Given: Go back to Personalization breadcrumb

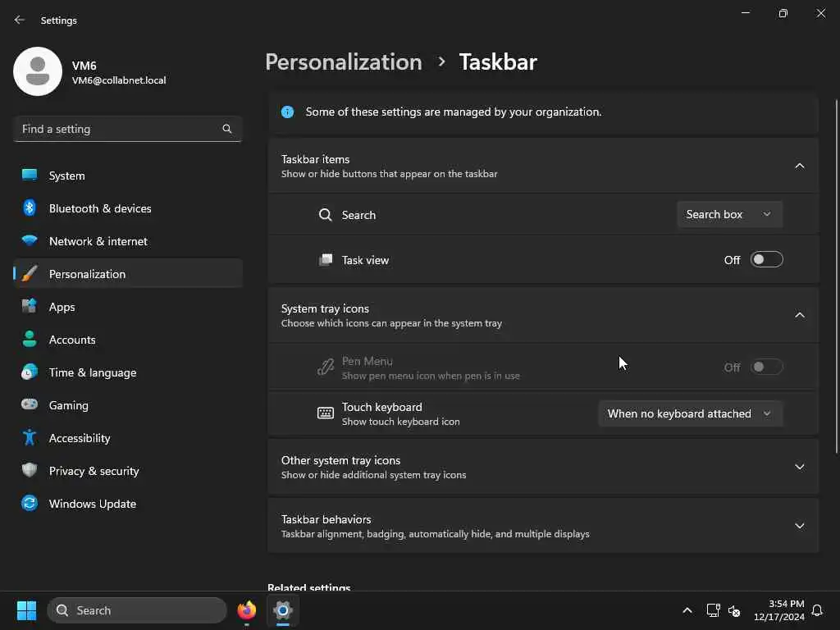Looking at the screenshot, I should click(344, 62).
